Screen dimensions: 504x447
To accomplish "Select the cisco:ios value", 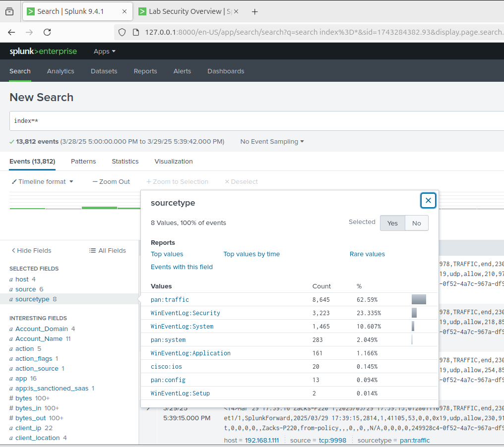I will [x=166, y=367].
